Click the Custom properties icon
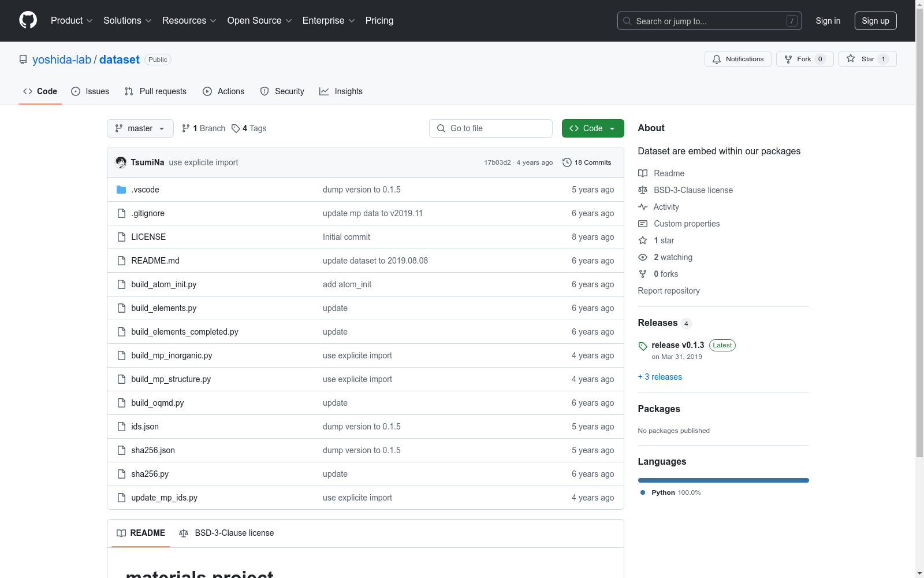 point(643,224)
